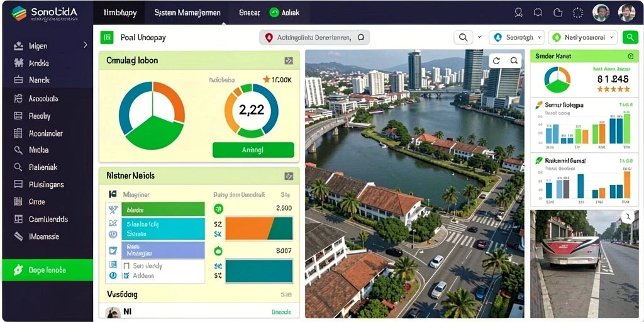Expand the street car thumbnail image
Image resolution: width=644 pixels, height=322 pixels.
pos(628,217)
